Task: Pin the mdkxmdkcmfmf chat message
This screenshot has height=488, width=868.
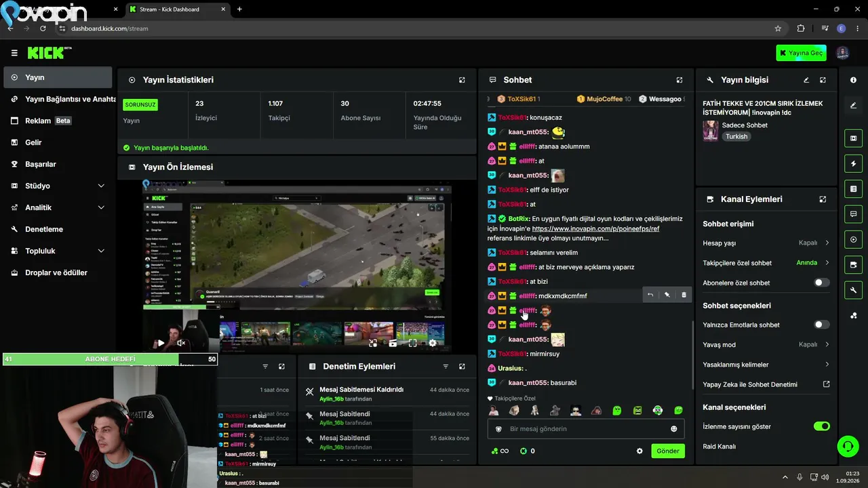Action: coord(667,295)
